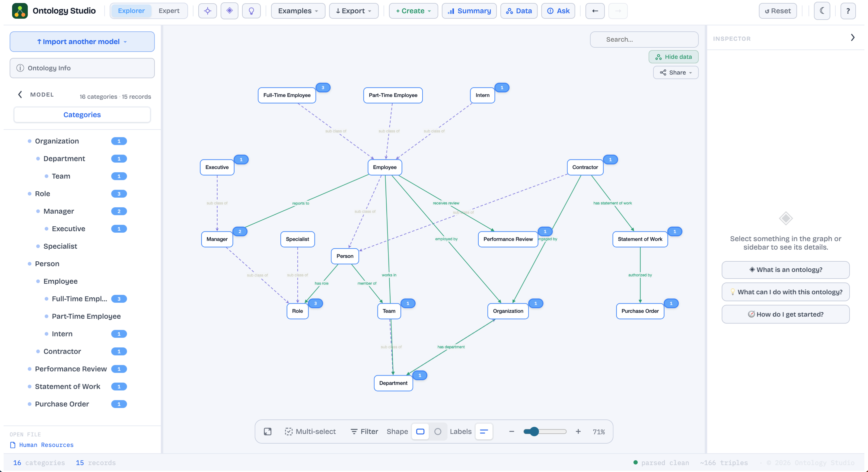Open Ontology Info
Screen dimensions: 868x472
pos(82,68)
